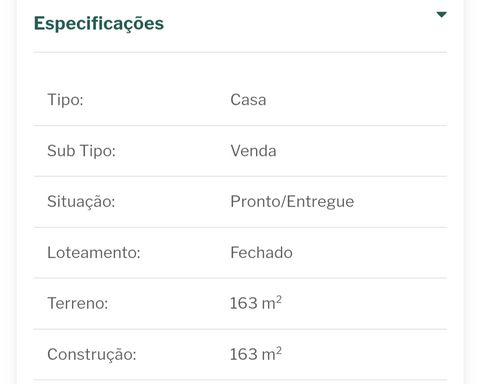Select the Construção label

coord(92,354)
